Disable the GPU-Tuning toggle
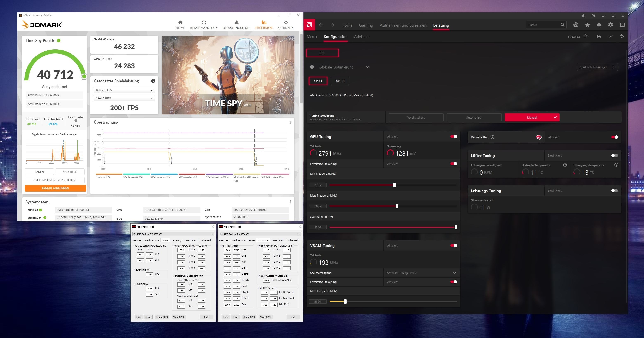644x338 pixels. pyautogui.click(x=454, y=137)
